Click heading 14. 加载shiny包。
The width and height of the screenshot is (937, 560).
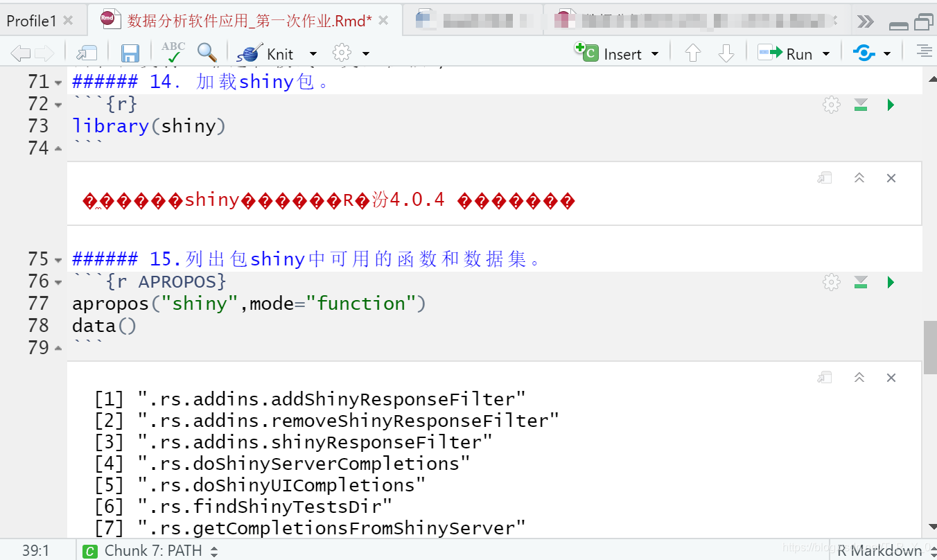tap(202, 82)
